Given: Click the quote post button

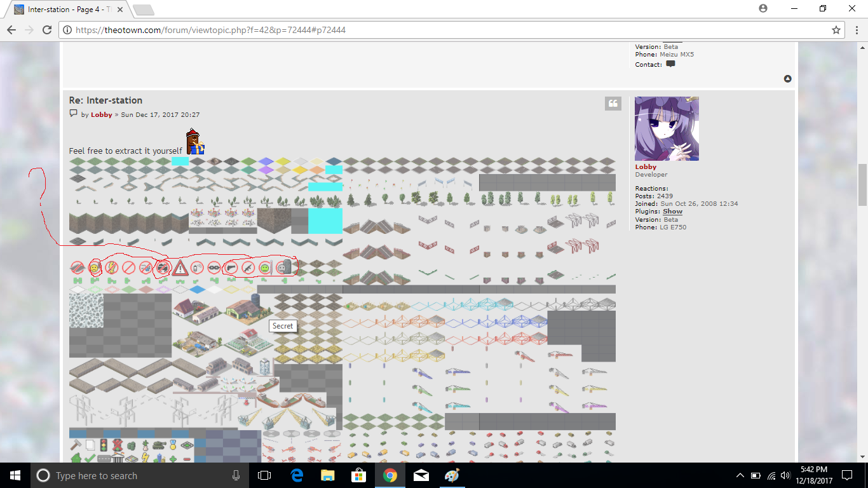Looking at the screenshot, I should [x=613, y=104].
